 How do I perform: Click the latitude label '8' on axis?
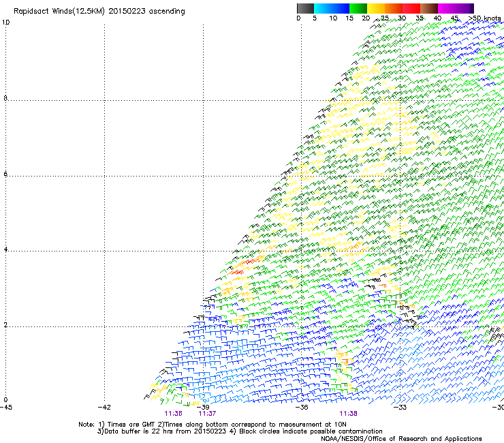(5, 98)
